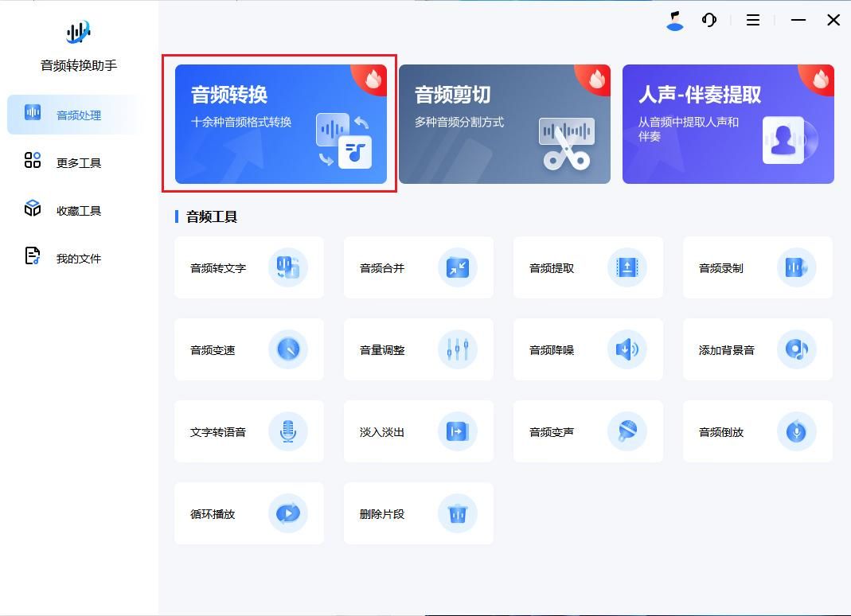Close the application window
This screenshot has height=616, width=851.
tap(833, 20)
